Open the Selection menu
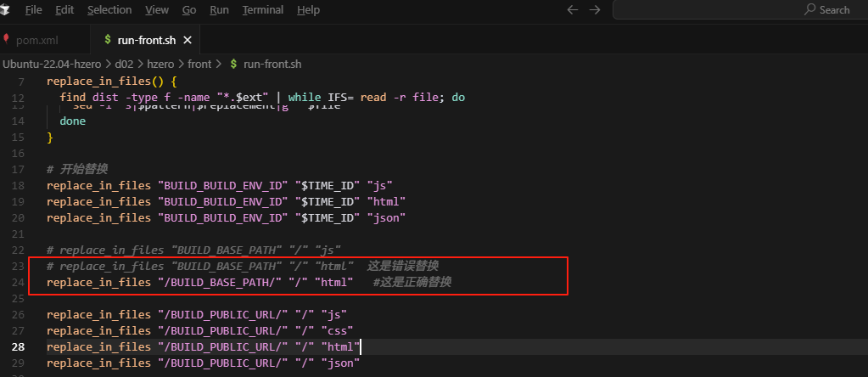 109,10
